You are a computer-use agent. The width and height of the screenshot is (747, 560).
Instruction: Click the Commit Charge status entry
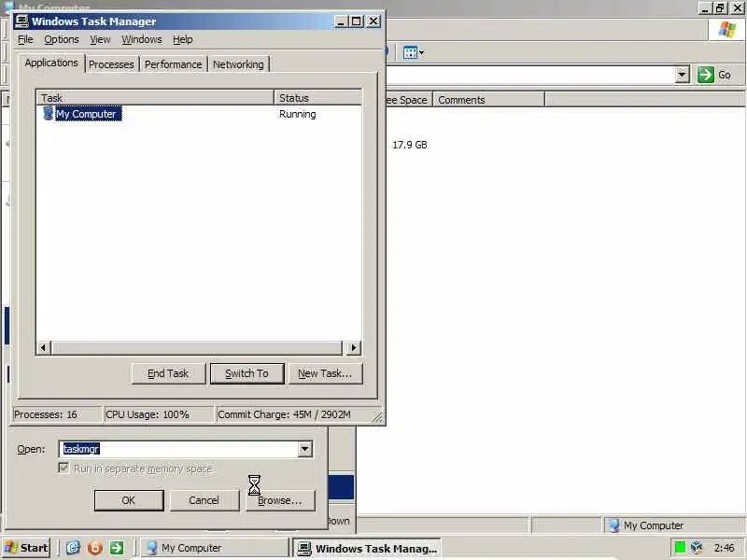pyautogui.click(x=294, y=414)
